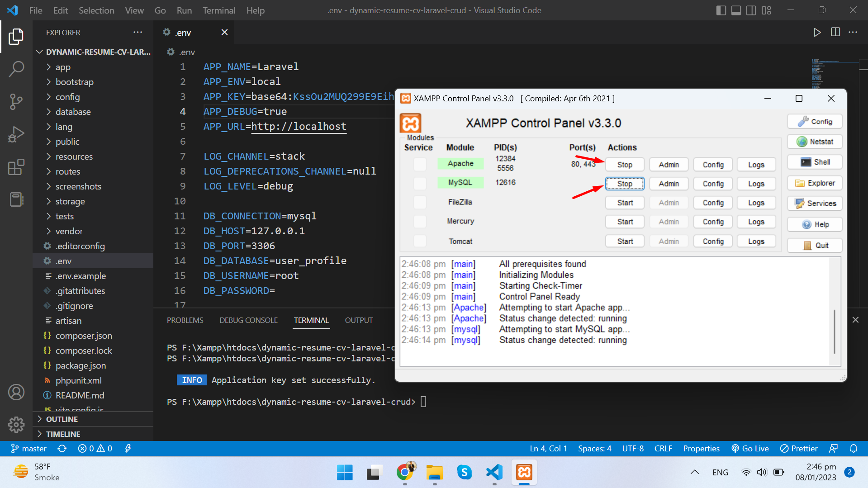This screenshot has width=868, height=488.
Task: Open the Run and Debug view
Action: click(16, 134)
